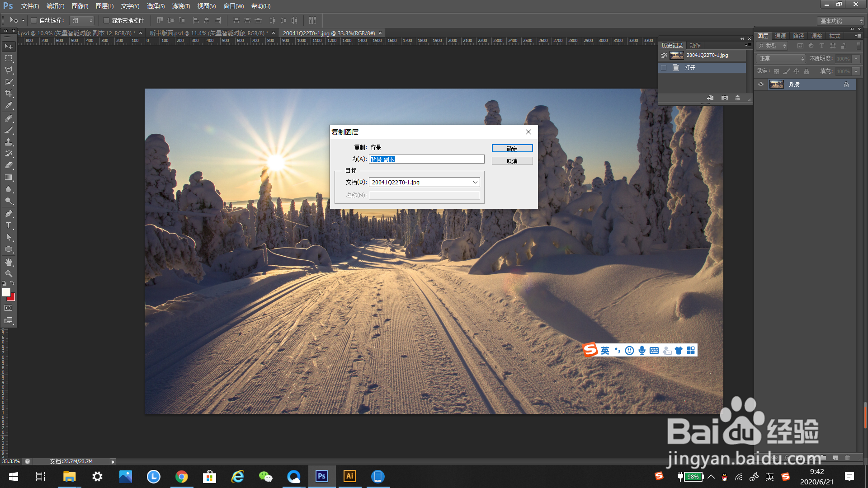Select the Eyedropper tool
Viewport: 868px width, 488px height.
(x=9, y=106)
